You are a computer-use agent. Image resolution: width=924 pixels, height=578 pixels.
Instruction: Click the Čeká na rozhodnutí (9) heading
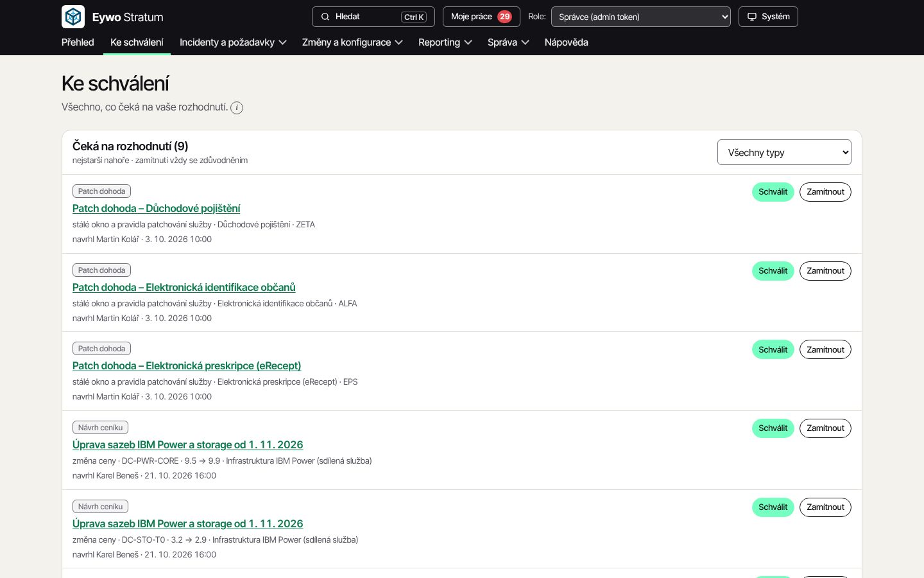[130, 146]
